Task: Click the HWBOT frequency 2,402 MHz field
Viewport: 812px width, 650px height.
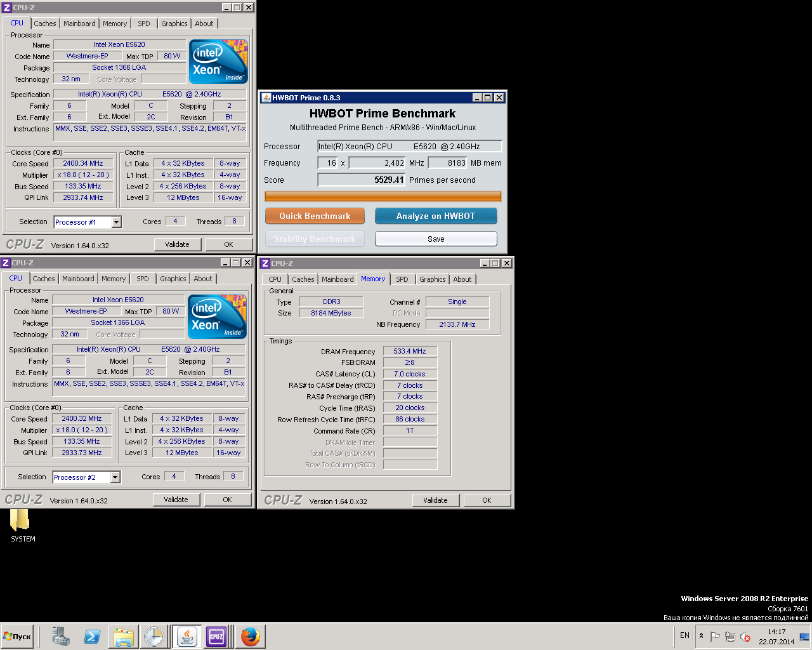Action: point(377,162)
